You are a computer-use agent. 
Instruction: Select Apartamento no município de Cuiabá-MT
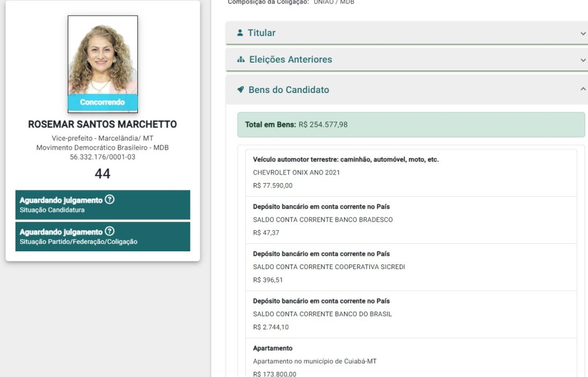pos(315,362)
